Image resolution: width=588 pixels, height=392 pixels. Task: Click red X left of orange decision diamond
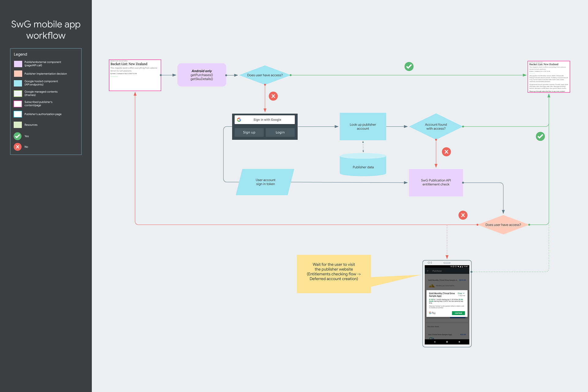point(463,215)
